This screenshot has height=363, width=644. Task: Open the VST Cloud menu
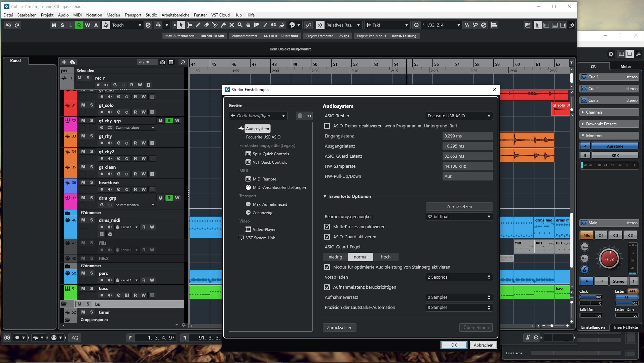220,15
